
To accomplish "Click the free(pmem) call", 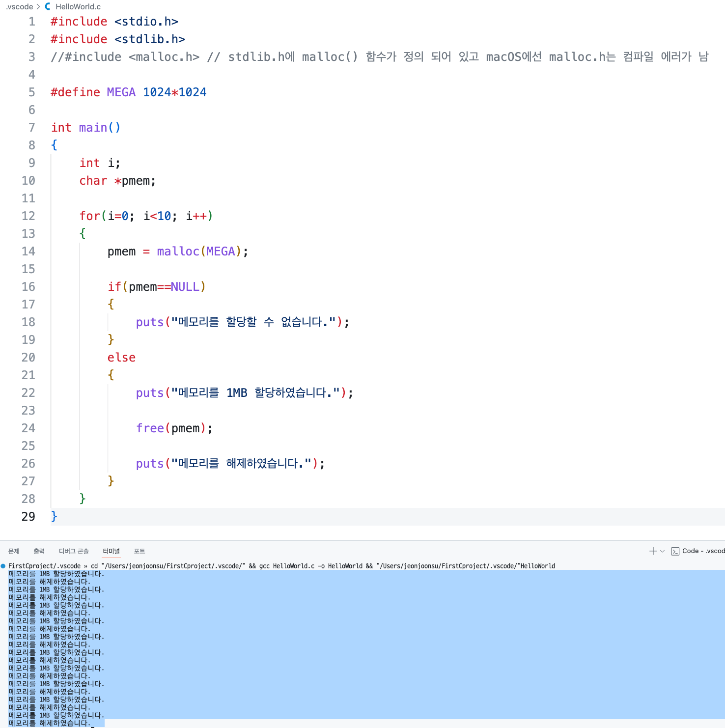I will click(x=171, y=428).
